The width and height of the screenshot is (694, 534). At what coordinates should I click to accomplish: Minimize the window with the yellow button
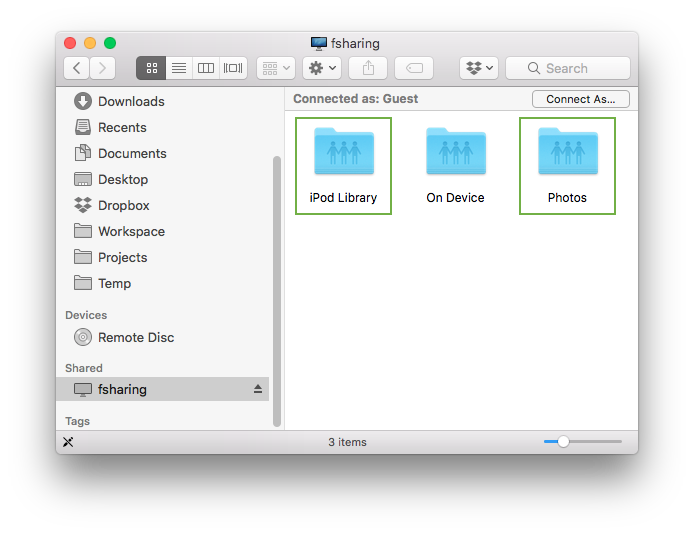click(90, 43)
